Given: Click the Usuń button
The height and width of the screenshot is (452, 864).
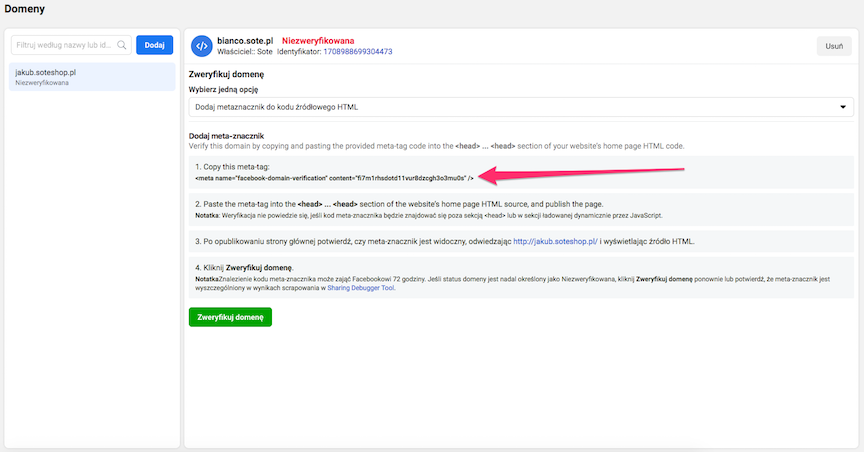Looking at the screenshot, I should [835, 46].
